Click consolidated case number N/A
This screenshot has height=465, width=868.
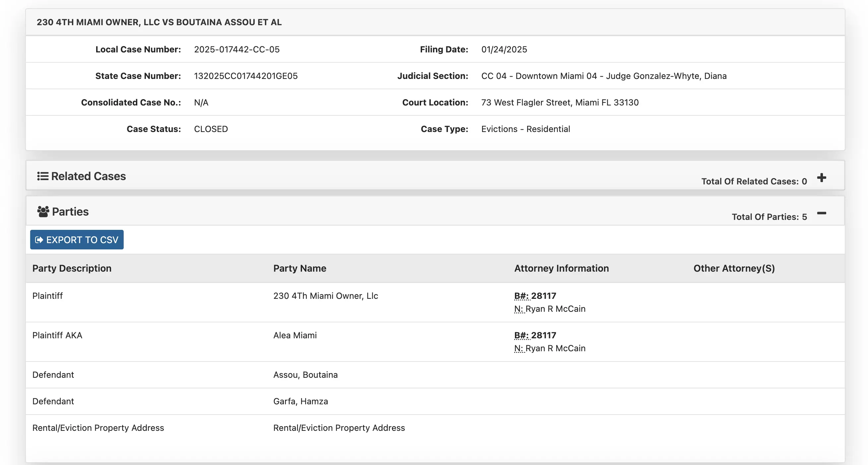tap(201, 102)
